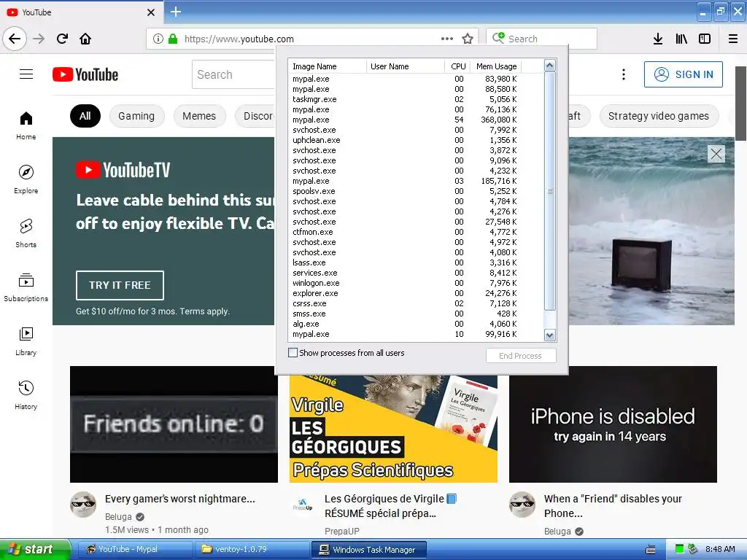Select the Memes filter chip
This screenshot has width=747, height=560.
point(199,116)
